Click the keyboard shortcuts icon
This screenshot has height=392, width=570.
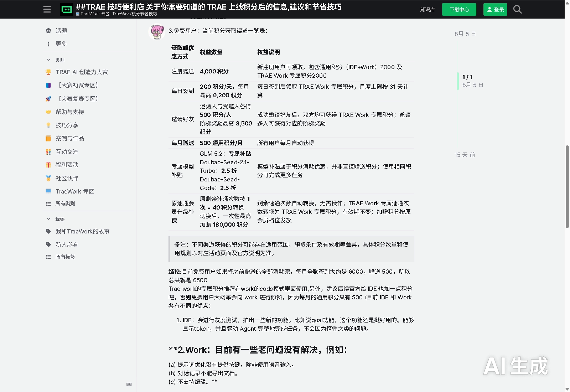129,385
